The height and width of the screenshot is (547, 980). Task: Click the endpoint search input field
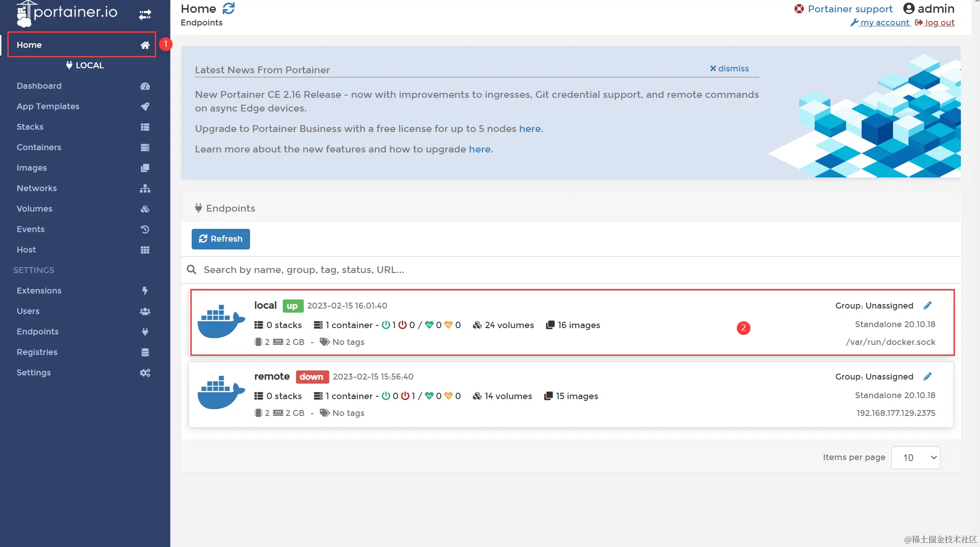tap(455, 269)
